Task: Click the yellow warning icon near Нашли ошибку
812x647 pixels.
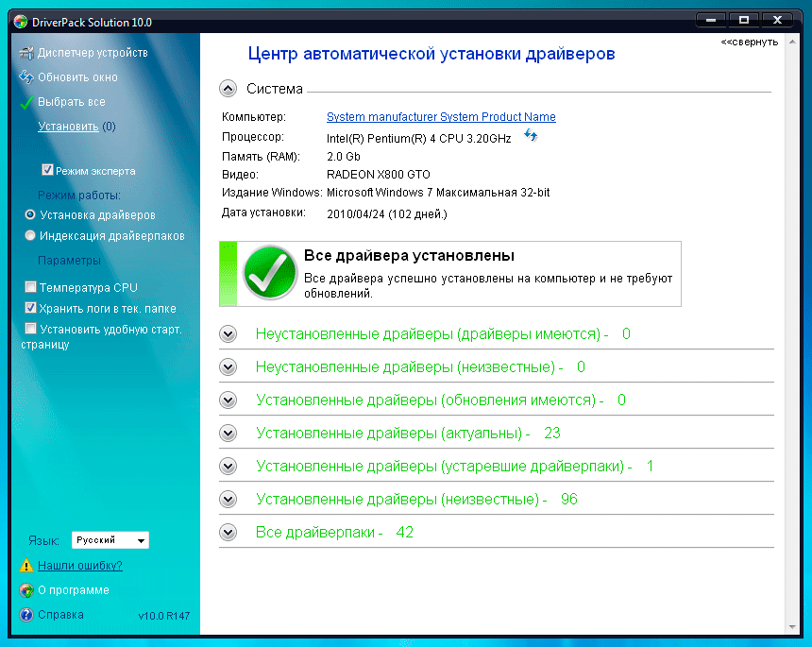Action: [x=25, y=566]
